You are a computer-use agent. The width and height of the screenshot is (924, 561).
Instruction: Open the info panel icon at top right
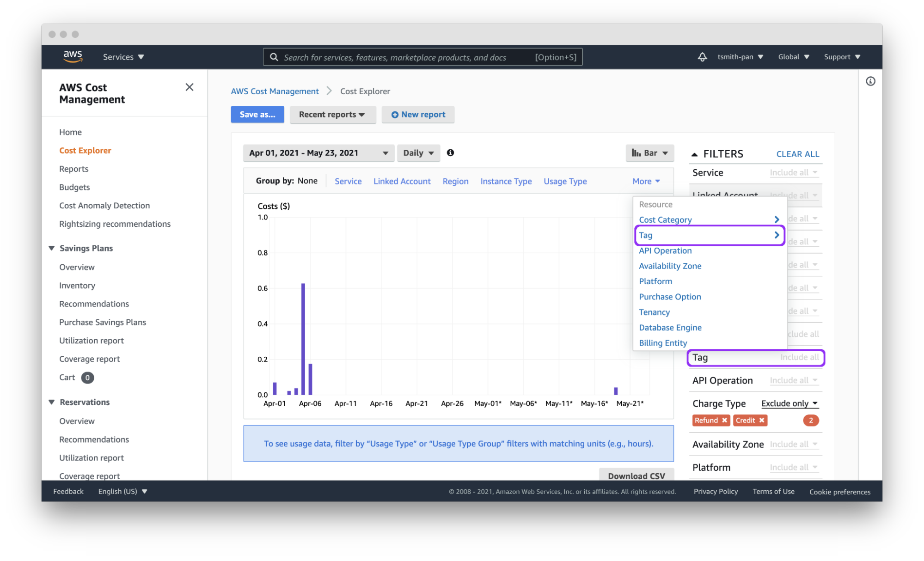pos(870,81)
